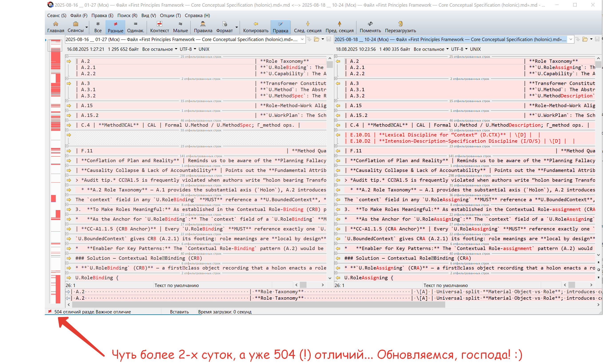Open the Формат dropdown arrow
This screenshot has width=603, height=364.
[x=236, y=27]
